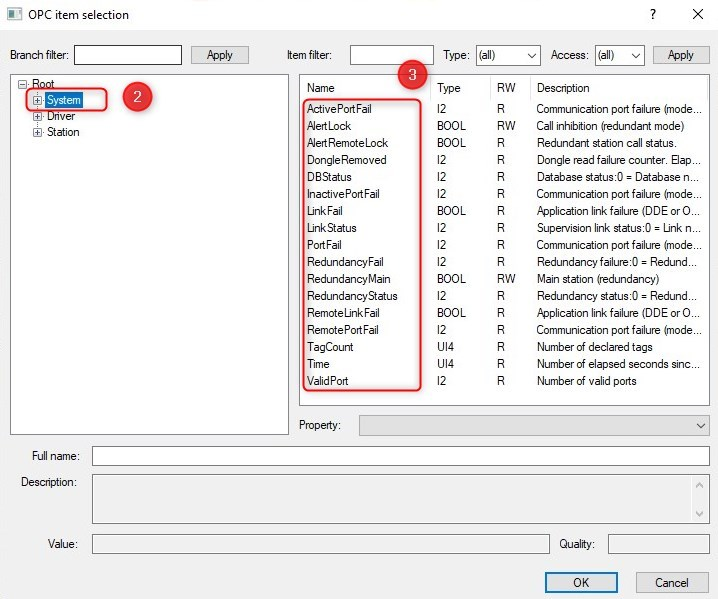Click Apply next to Branch filter
The width and height of the screenshot is (718, 599).
(219, 55)
